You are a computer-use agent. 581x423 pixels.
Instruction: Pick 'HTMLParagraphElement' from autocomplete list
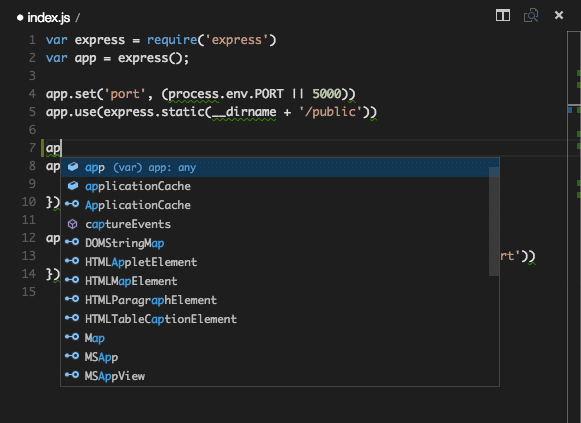pyautogui.click(x=275, y=300)
